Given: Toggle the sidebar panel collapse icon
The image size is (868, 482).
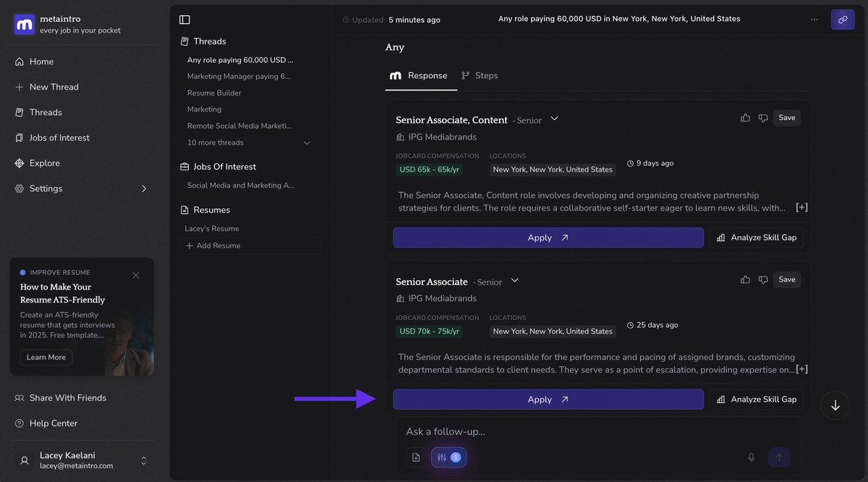Looking at the screenshot, I should click(x=184, y=20).
